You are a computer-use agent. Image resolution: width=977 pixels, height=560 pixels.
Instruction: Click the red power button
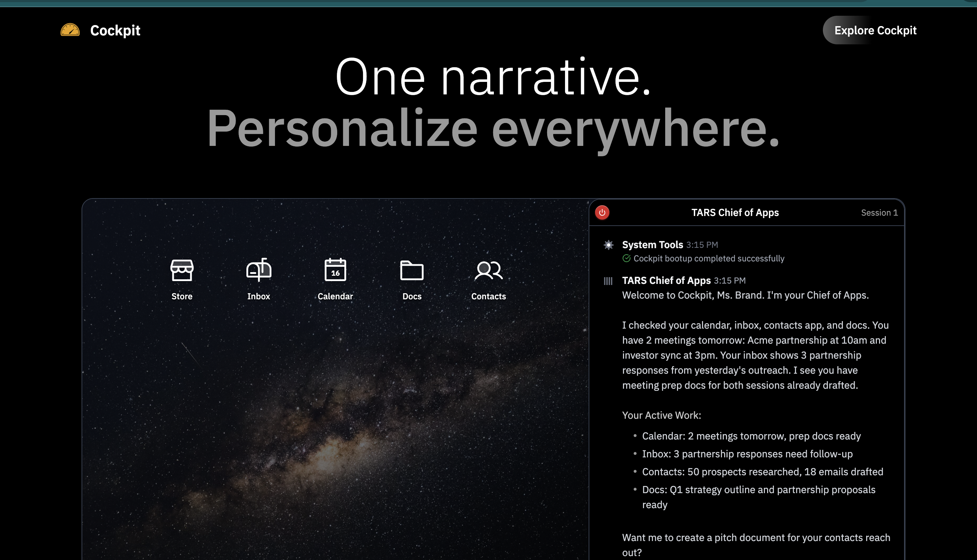[602, 213]
